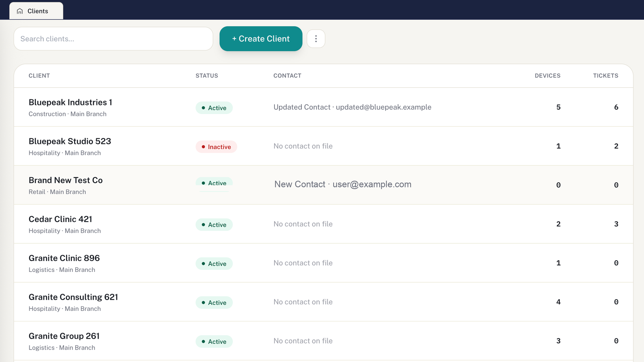Click the DEVICES column header

click(547, 76)
